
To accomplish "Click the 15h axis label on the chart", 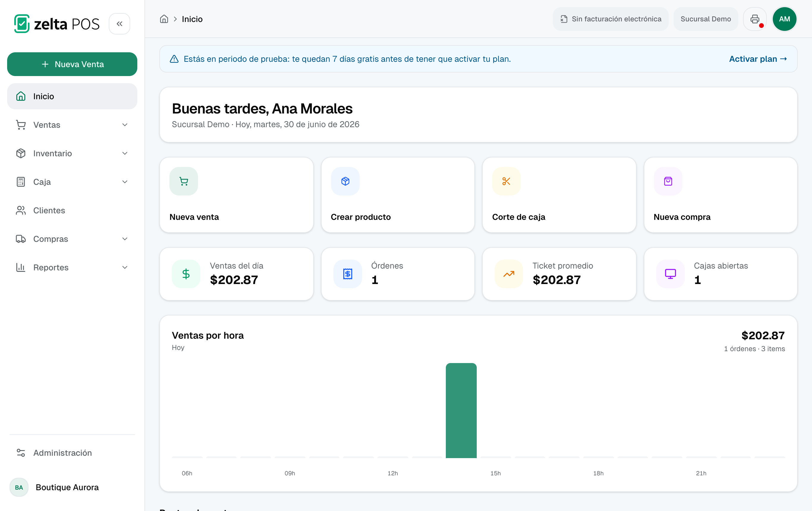I will [x=495, y=473].
